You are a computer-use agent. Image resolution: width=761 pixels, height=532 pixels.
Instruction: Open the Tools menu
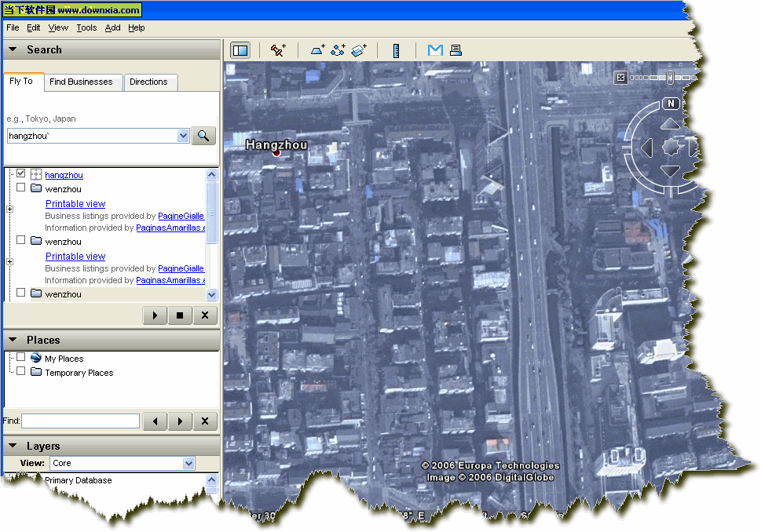pyautogui.click(x=86, y=27)
